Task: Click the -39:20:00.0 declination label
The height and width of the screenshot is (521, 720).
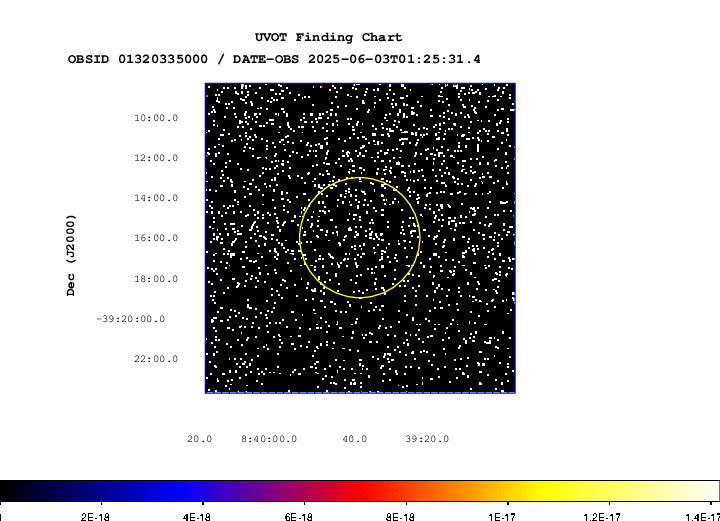Action: click(130, 319)
